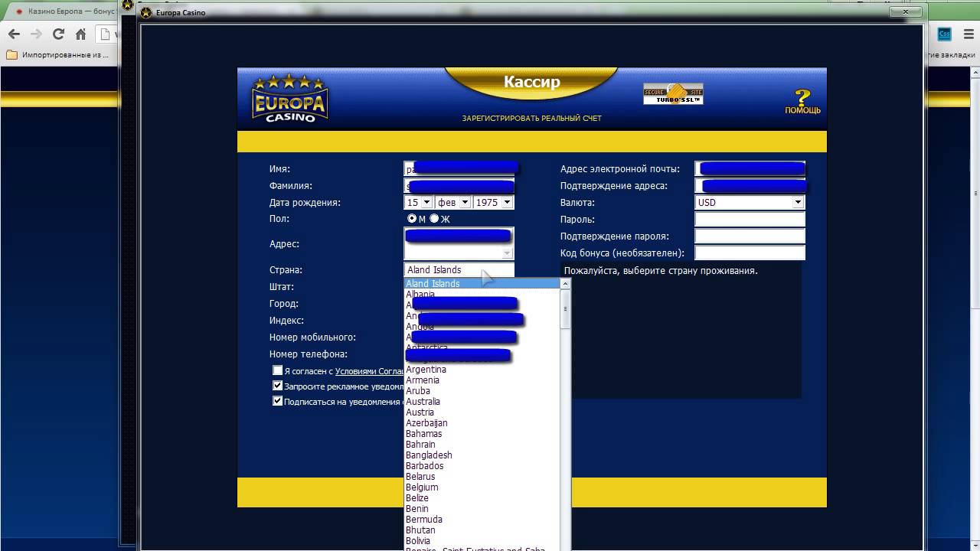980x551 pixels.
Task: Open the Условиями Соглашения link
Action: pyautogui.click(x=369, y=371)
